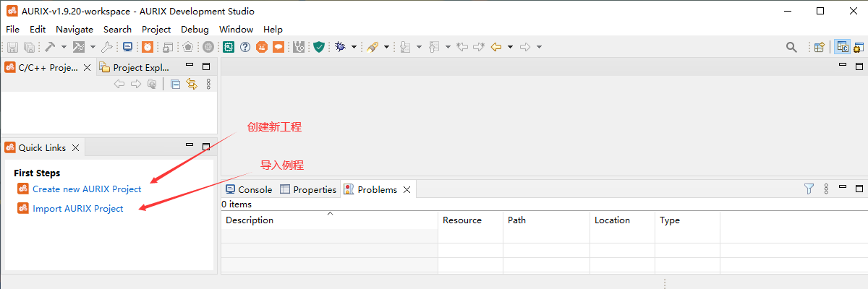Screen dimensions: 868x289
Task: Click the Next Edit Location arrow icon
Action: pyautogui.click(x=480, y=47)
